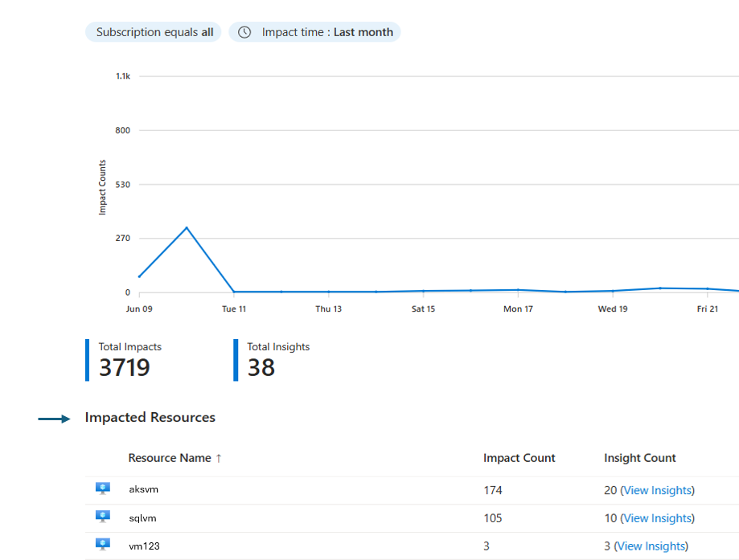Screen dimensions: 739x560
Task: Open the Subscription equals all filter
Action: [153, 31]
